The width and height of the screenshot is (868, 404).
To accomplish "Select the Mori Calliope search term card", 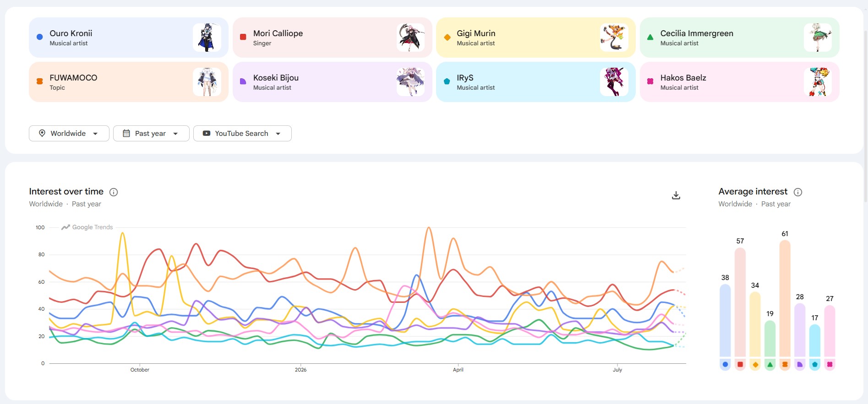I will (x=333, y=38).
